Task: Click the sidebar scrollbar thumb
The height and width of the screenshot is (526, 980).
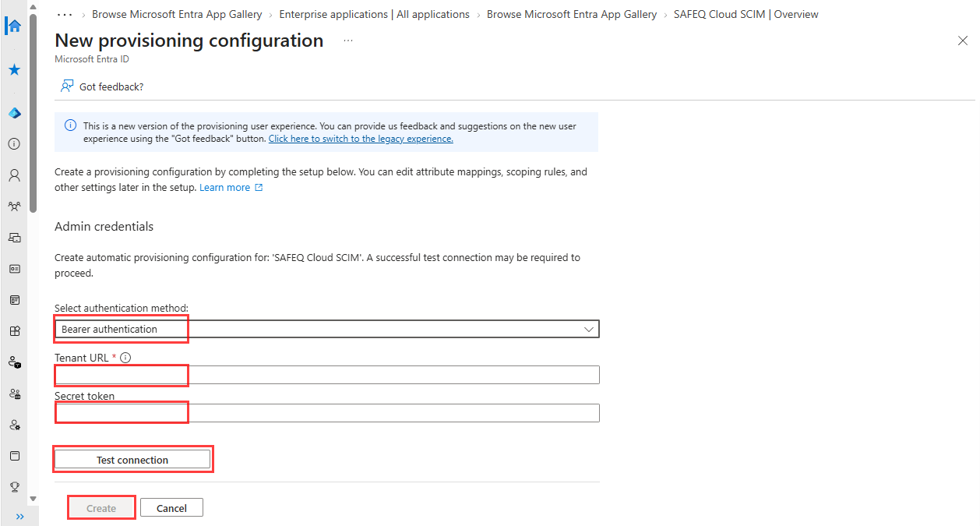Action: click(33, 113)
